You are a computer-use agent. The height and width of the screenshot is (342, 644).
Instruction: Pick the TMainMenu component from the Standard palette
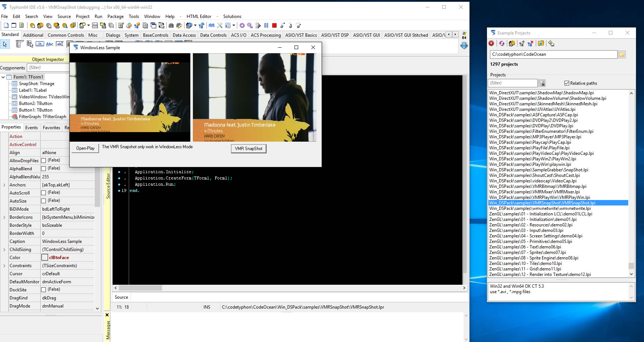coord(19,44)
